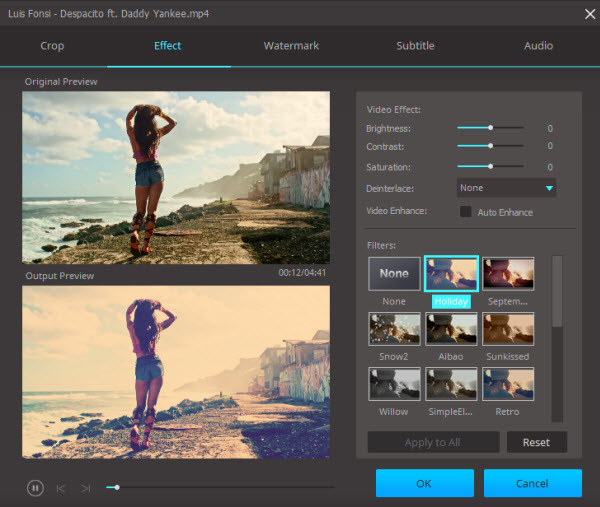The image size is (600, 507).
Task: Close the video edit dialog
Action: pyautogui.click(x=590, y=14)
